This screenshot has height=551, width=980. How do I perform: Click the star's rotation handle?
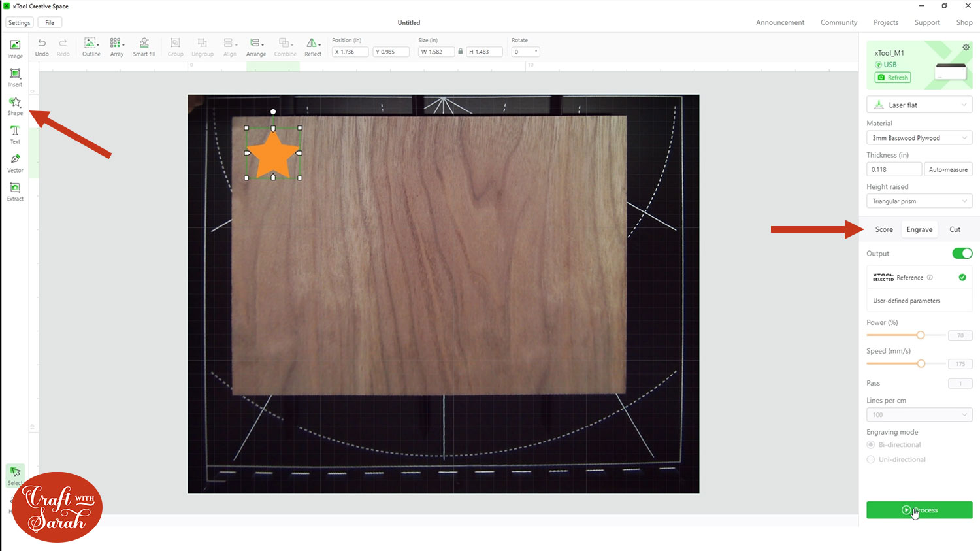[x=273, y=112]
